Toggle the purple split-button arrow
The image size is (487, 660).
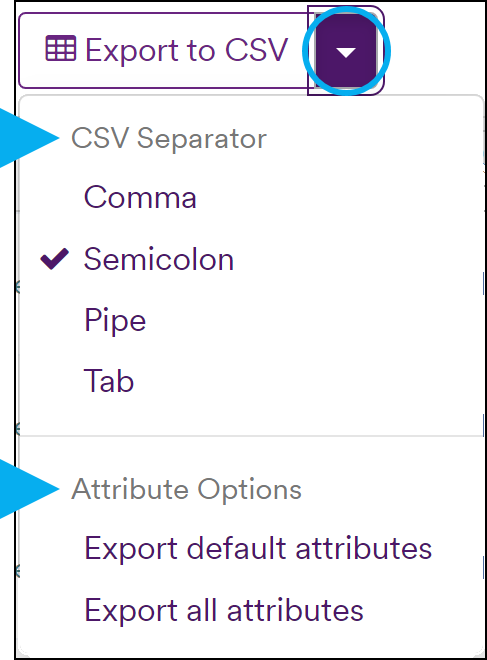(x=346, y=51)
